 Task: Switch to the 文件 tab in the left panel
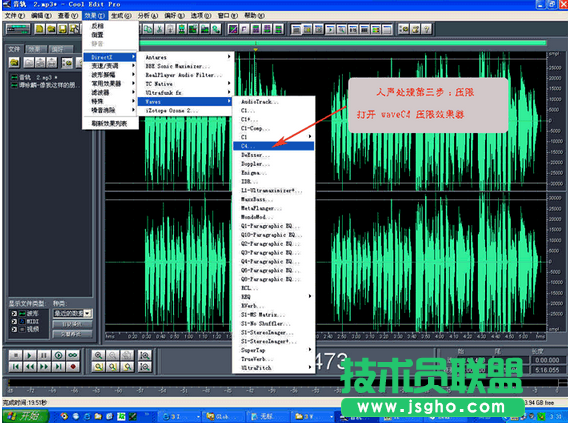14,49
